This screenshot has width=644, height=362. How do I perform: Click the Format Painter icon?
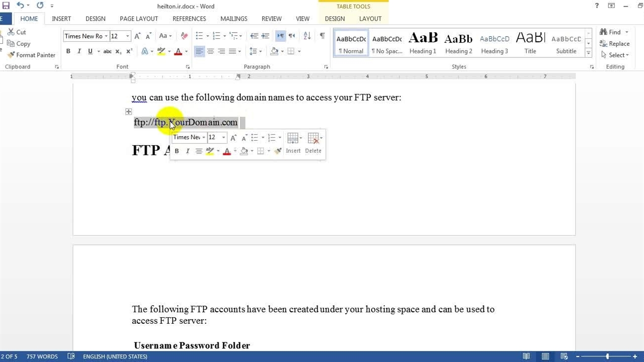[31, 55]
